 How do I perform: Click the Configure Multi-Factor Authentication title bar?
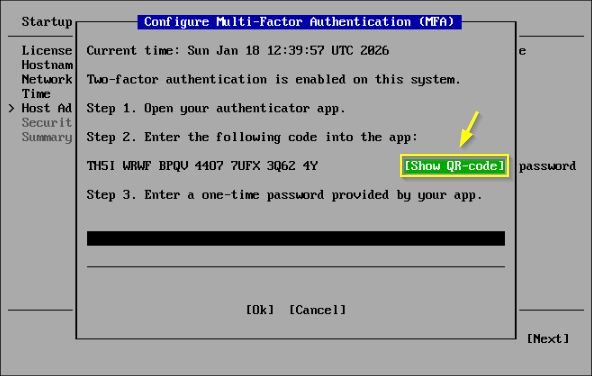click(299, 22)
